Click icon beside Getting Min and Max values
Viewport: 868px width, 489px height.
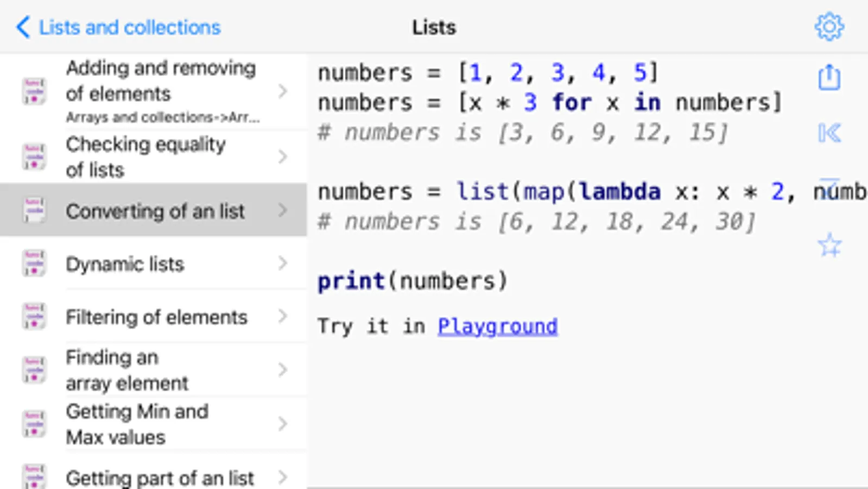coord(34,424)
